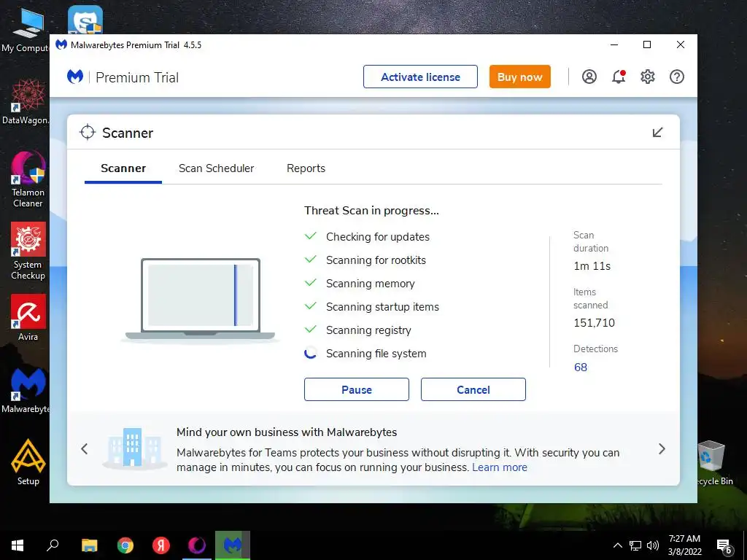Open the volume control in the tray
747x560 pixels.
[x=653, y=545]
